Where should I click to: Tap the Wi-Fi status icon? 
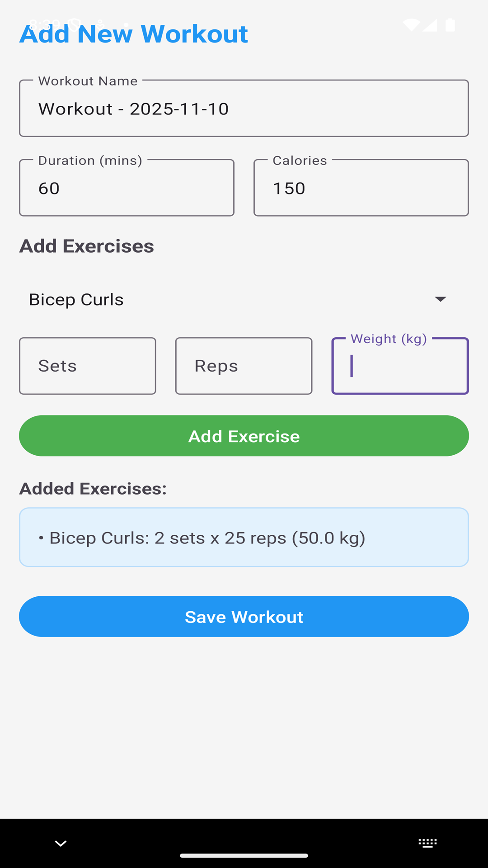(411, 25)
